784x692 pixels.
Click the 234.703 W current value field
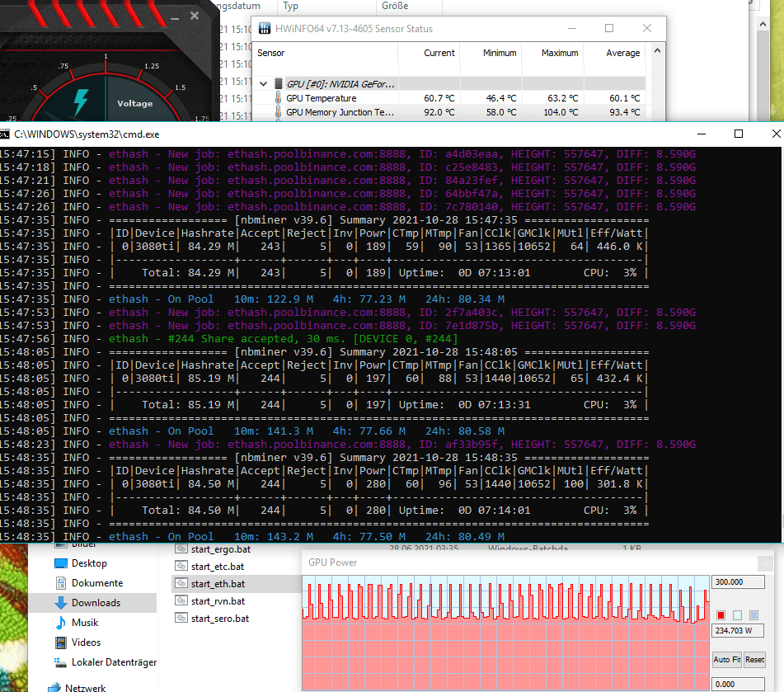(738, 630)
